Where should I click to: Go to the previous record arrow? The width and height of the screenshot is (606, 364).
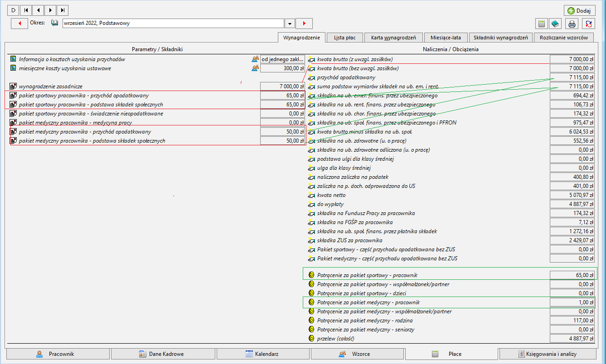(39, 10)
